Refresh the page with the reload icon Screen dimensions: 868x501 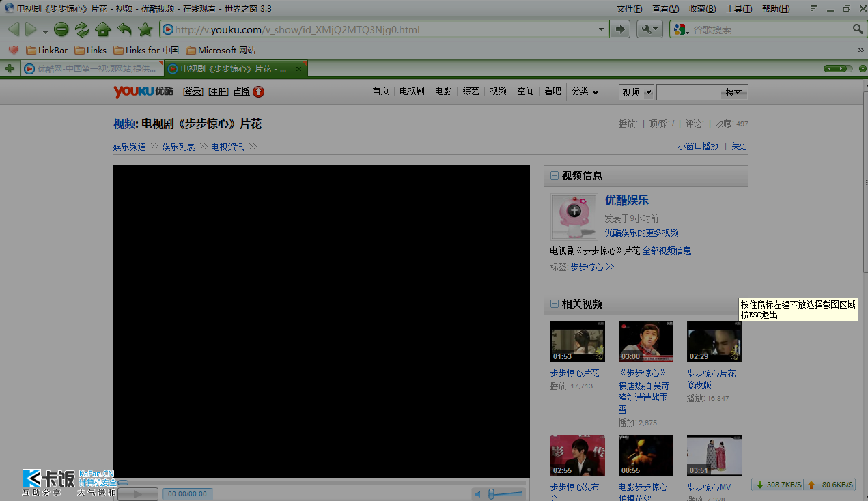click(82, 29)
